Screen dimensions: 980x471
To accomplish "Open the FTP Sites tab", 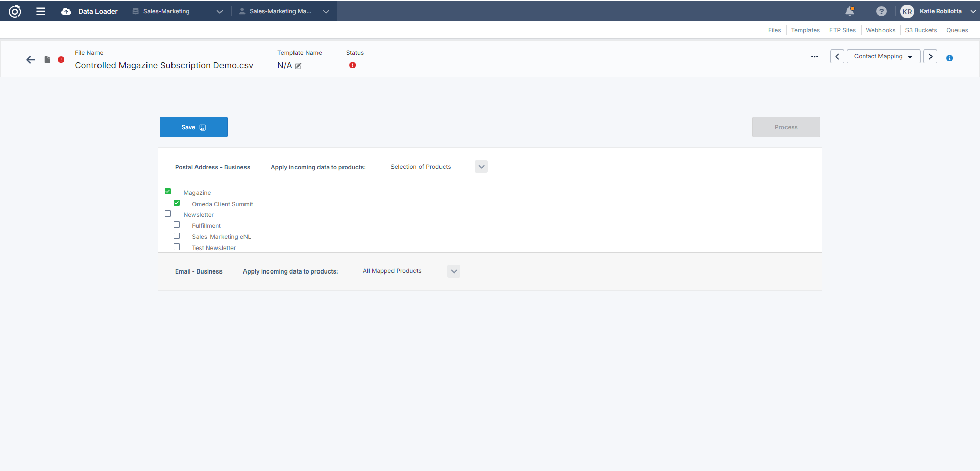I will click(842, 30).
